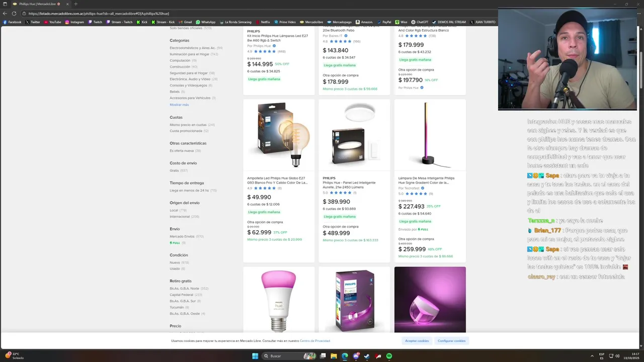Open Steam from the taskbar
This screenshot has width=644, height=362.
[367, 356]
